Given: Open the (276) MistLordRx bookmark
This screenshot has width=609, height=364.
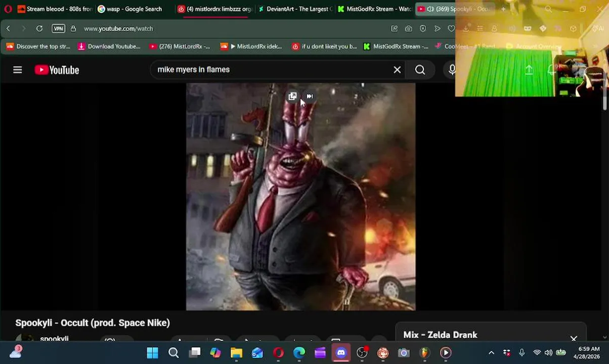Looking at the screenshot, I should click(180, 47).
